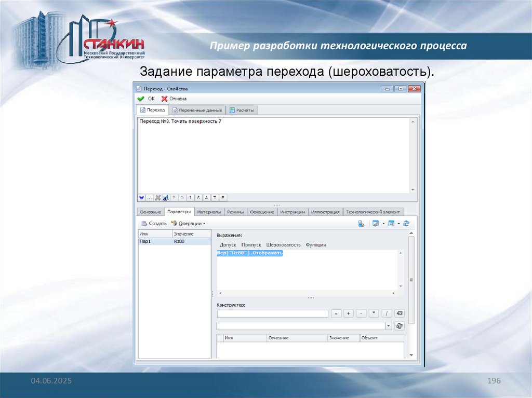Image resolution: width=532 pixels, height=398 pixels.
Task: Click the refresh icon next to the combo box
Action: pos(400,326)
